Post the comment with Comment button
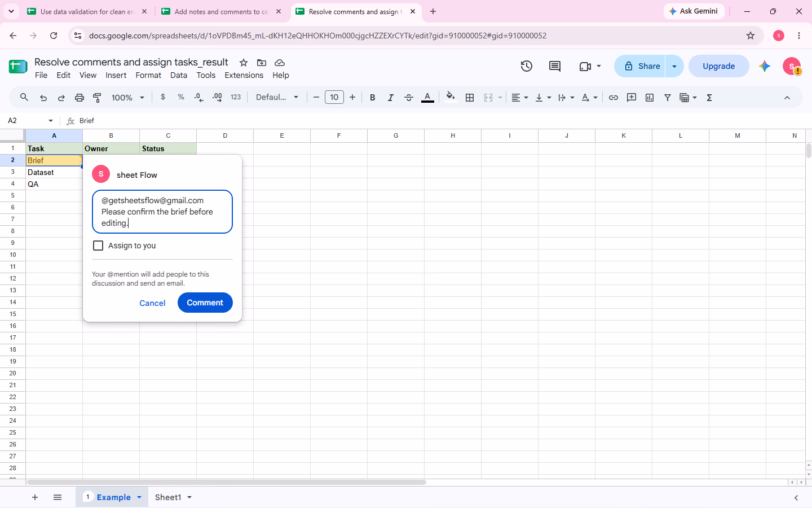Viewport: 812px width, 508px height. pos(205,303)
